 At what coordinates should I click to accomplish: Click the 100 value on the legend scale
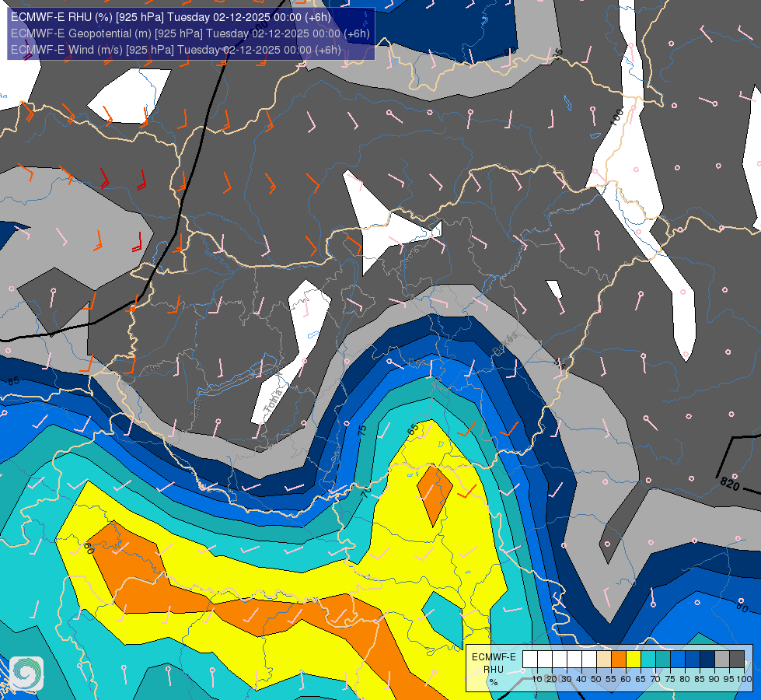(x=744, y=679)
